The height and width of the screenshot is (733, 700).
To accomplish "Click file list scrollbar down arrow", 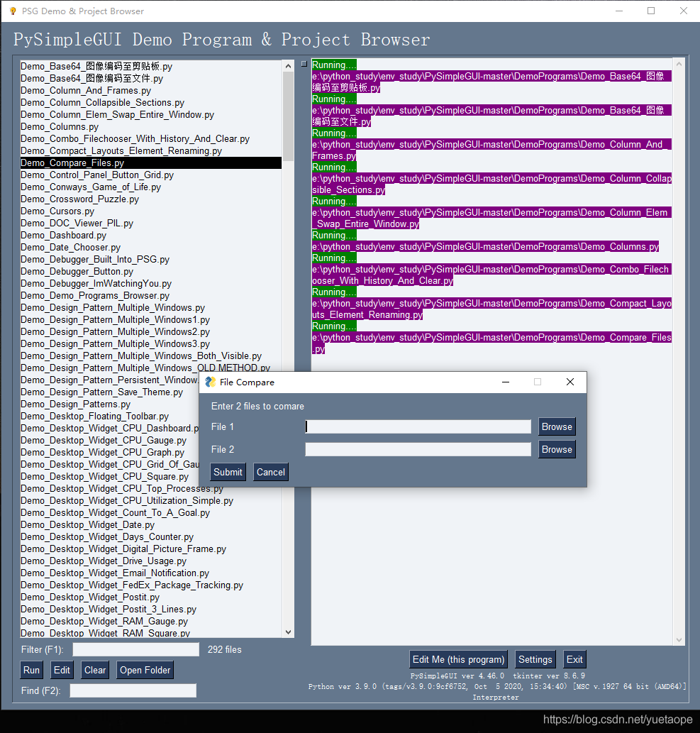I will point(289,632).
